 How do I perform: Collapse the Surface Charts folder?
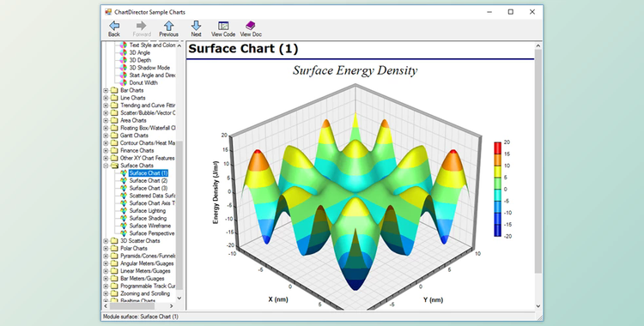pos(106,166)
